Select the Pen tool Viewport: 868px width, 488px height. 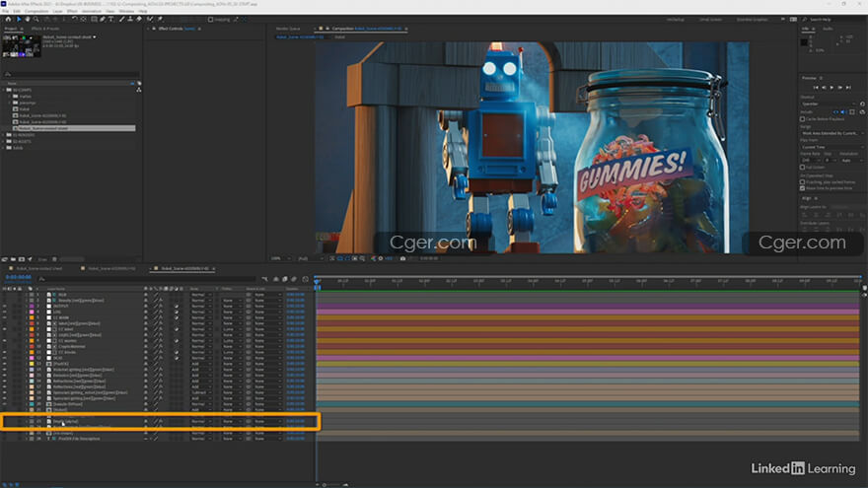103,19
